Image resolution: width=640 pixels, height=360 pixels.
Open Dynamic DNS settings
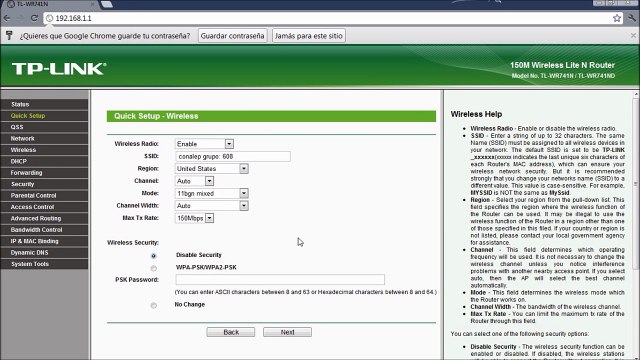click(44, 253)
